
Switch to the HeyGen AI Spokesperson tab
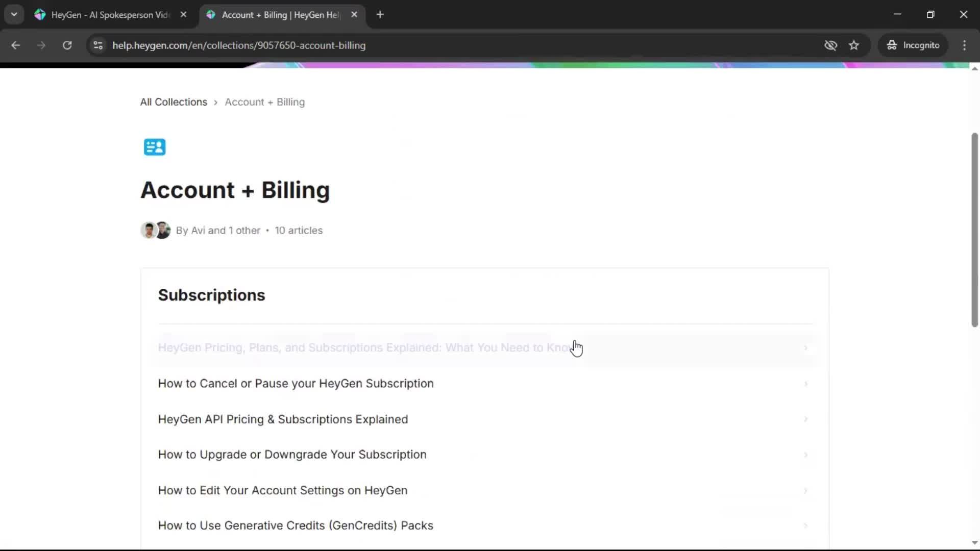click(110, 15)
